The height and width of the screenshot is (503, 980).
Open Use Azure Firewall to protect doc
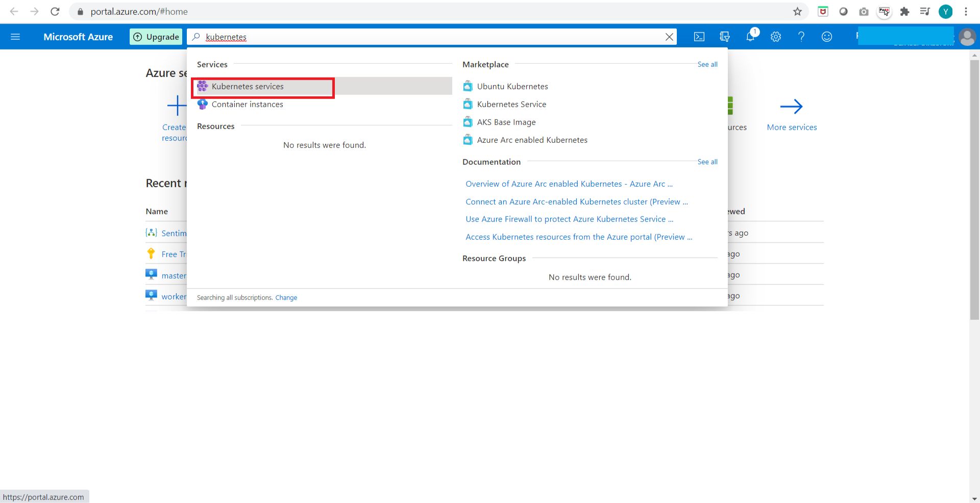570,219
